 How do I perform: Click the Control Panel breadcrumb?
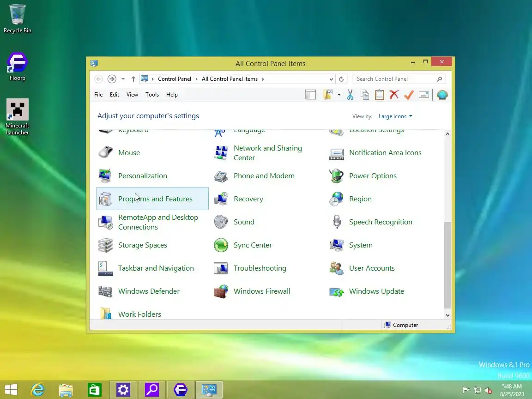[175, 79]
